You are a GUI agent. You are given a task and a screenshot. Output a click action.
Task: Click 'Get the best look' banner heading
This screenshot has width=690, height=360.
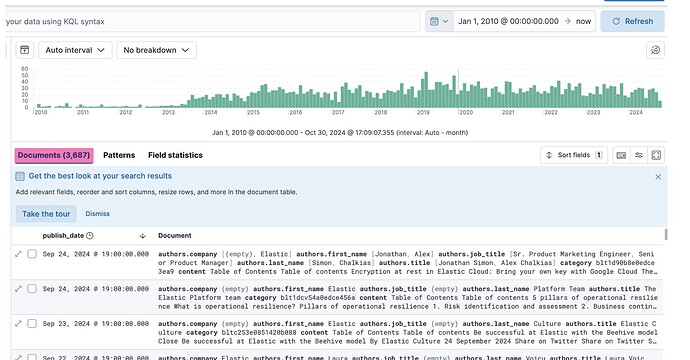click(100, 176)
